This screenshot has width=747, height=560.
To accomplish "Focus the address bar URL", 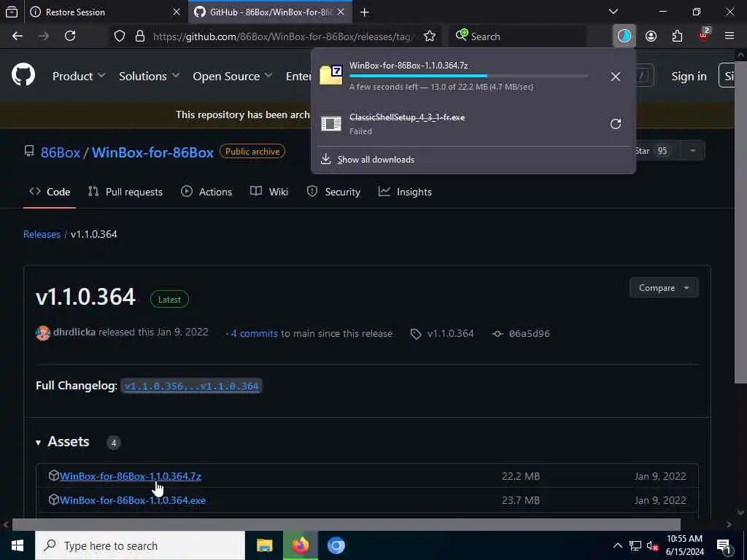I will click(x=284, y=36).
